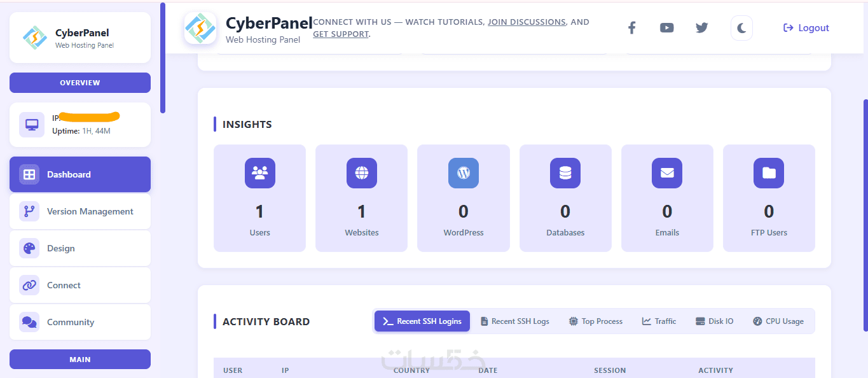Click the Databases insight icon
This screenshot has width=868, height=378.
pyautogui.click(x=565, y=173)
